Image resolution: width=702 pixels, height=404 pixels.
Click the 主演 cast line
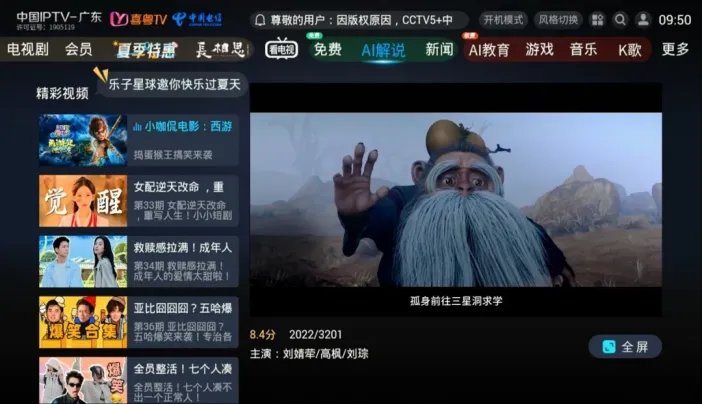click(309, 354)
